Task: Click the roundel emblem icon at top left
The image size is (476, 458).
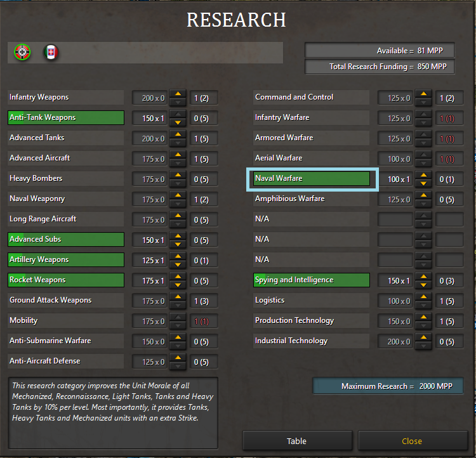Action: tap(22, 53)
